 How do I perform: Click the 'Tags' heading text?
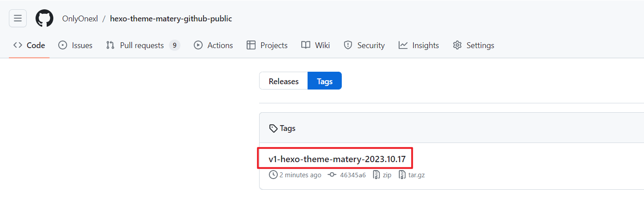coord(288,128)
